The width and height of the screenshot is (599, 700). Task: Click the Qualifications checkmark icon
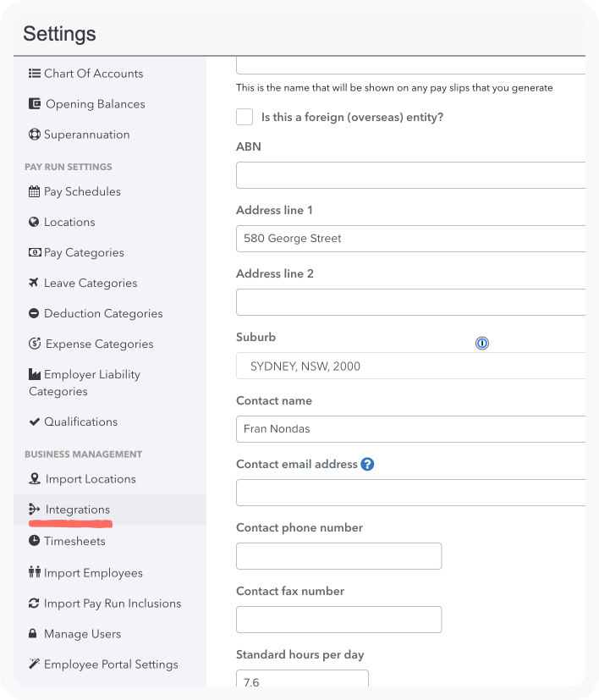34,422
